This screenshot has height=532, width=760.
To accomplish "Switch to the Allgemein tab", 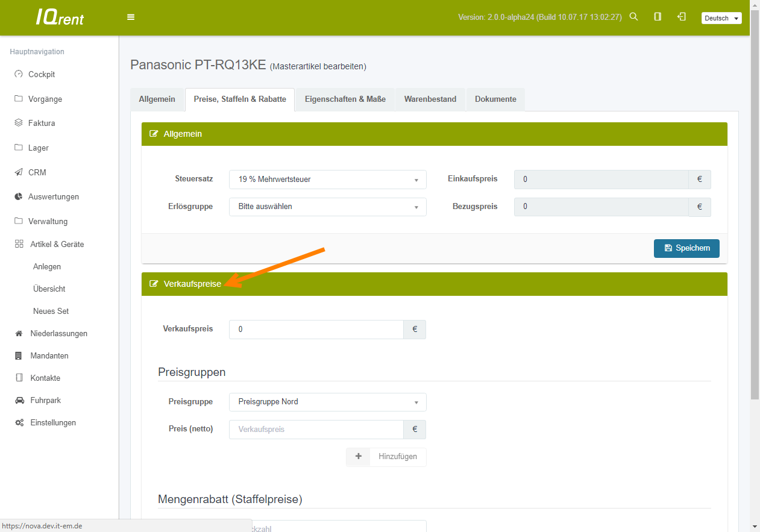I will 157,99.
